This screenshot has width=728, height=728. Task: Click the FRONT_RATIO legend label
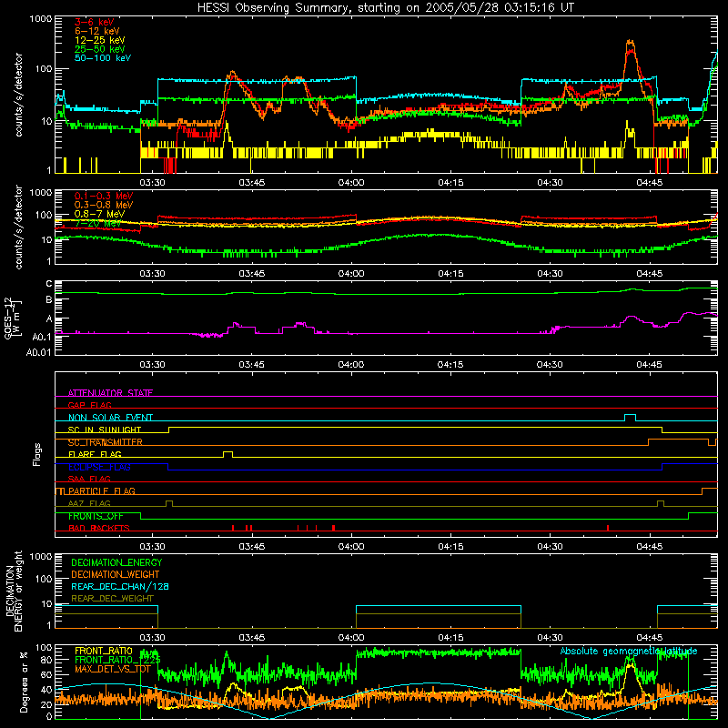point(104,651)
